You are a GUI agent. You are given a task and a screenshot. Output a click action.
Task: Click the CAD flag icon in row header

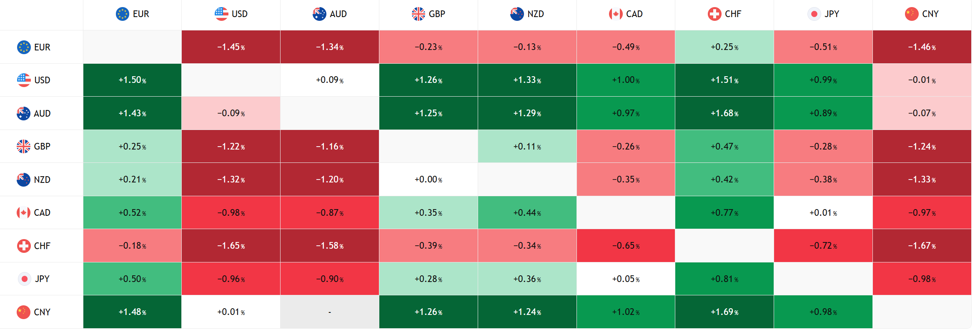pyautogui.click(x=23, y=212)
